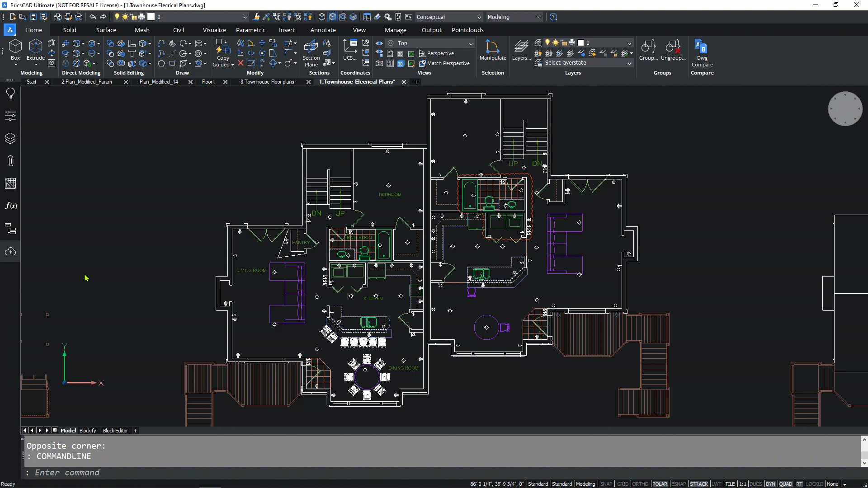Expand the Top view dropdown
The width and height of the screenshot is (868, 488).
click(471, 43)
